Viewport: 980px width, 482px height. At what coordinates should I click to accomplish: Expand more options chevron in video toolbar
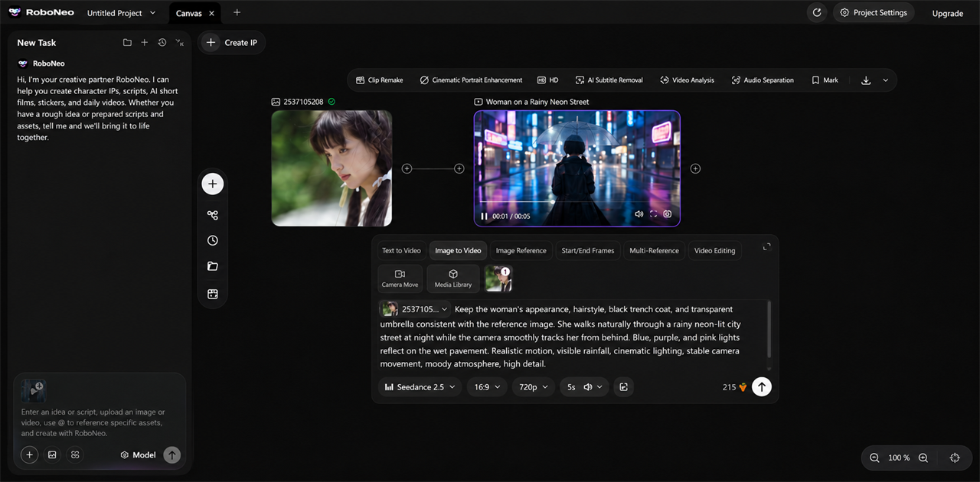(886, 80)
